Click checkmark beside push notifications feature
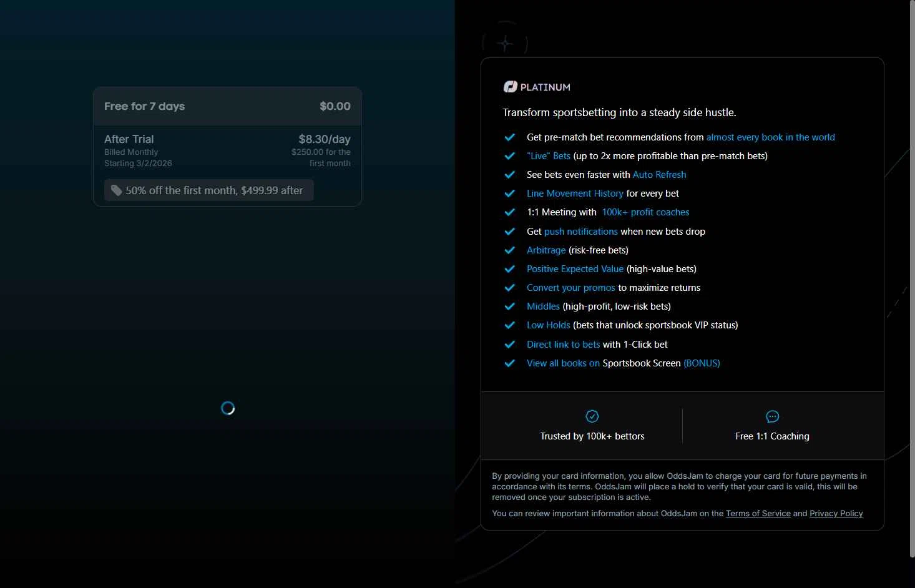The image size is (915, 588). 510,232
